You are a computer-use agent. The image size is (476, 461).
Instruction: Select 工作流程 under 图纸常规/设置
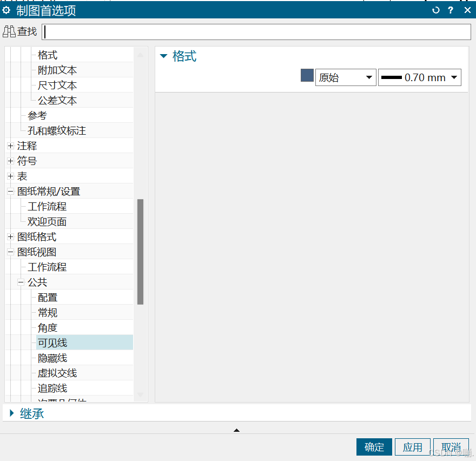point(47,207)
